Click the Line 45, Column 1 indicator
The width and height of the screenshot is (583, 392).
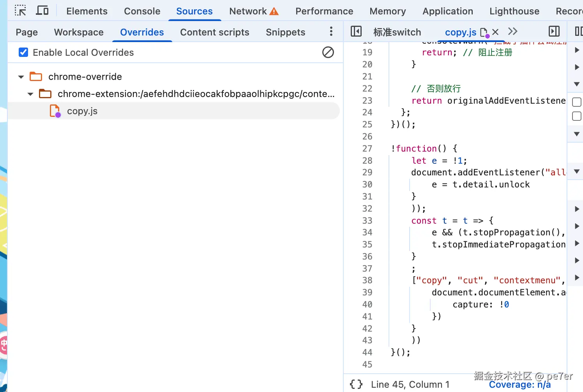[410, 385]
